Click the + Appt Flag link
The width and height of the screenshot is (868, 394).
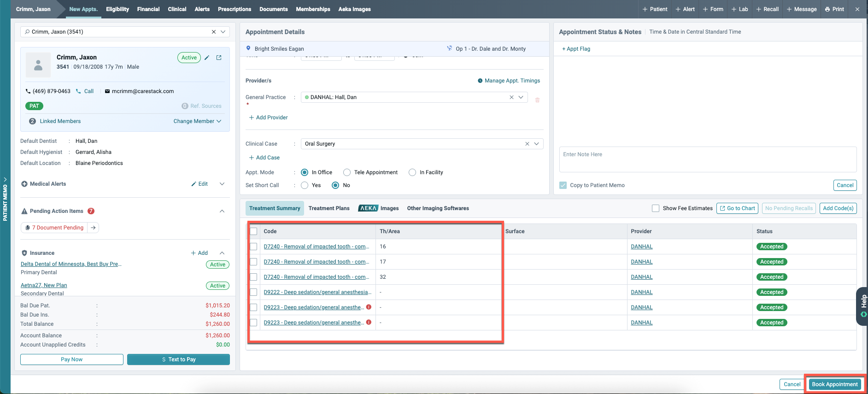(576, 49)
